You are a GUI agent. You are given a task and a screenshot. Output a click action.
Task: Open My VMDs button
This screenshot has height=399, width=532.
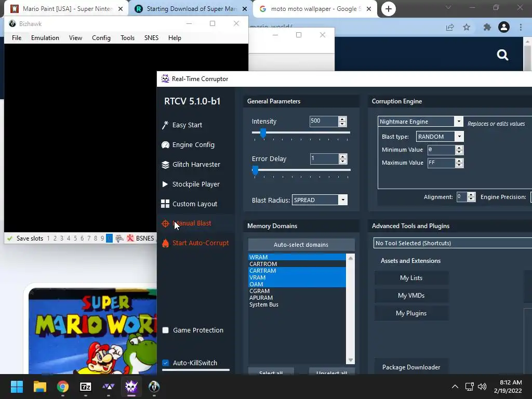point(411,296)
